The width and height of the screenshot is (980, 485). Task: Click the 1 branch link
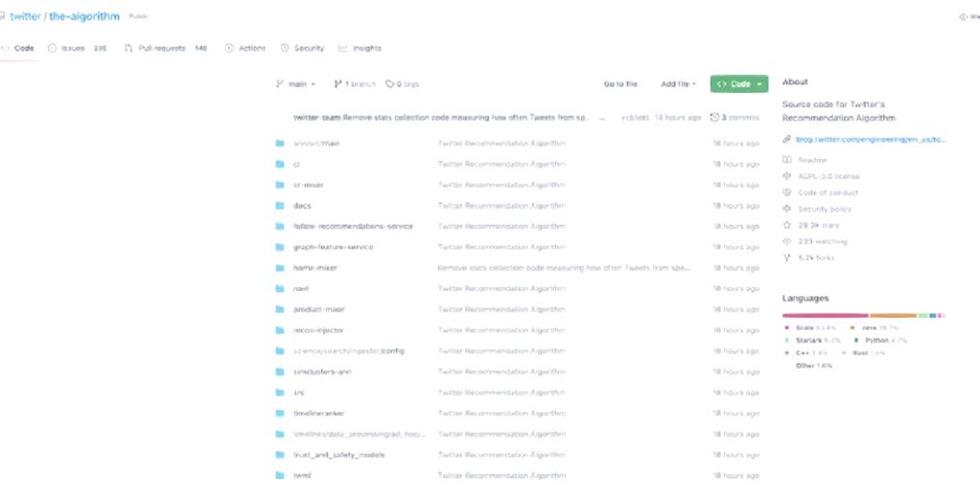[355, 83]
